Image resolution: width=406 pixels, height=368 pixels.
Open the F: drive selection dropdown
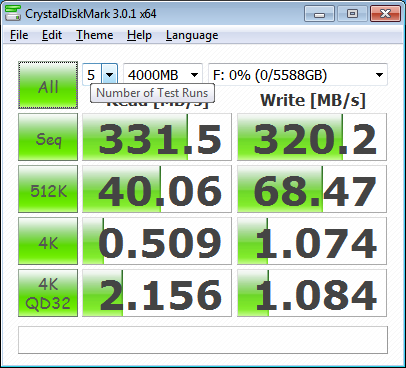(x=298, y=75)
